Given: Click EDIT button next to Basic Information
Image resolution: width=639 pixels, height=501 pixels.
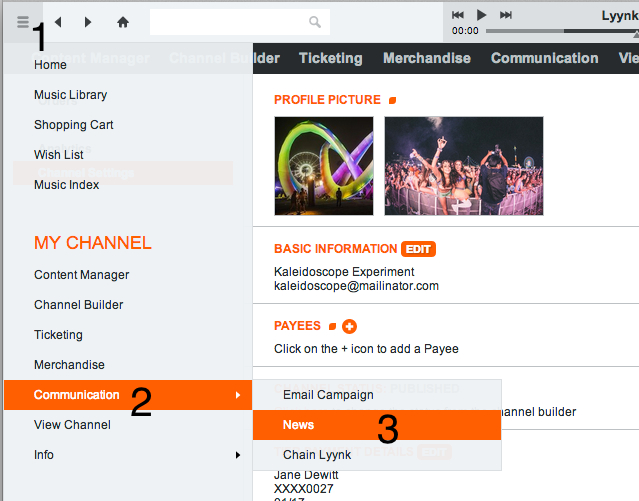Looking at the screenshot, I should click(419, 249).
